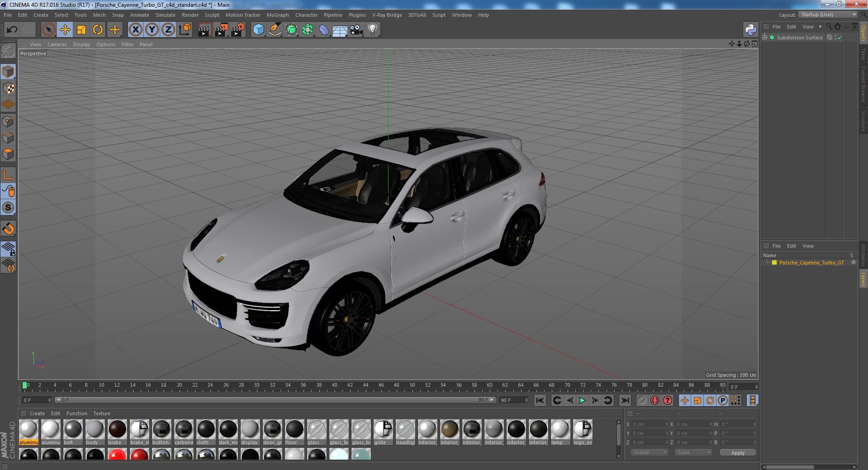
Task: Open viewport Filter menu
Action: point(128,44)
